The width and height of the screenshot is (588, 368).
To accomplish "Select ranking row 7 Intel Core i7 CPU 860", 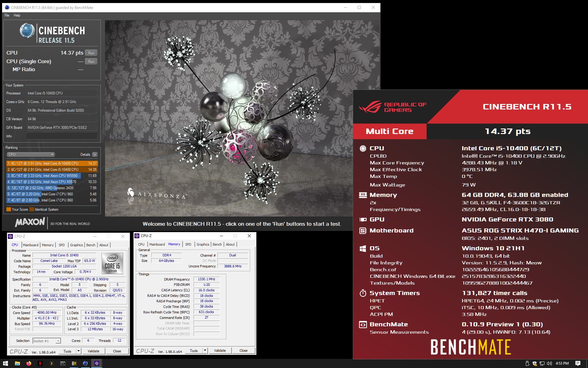I will pyautogui.click(x=52, y=200).
